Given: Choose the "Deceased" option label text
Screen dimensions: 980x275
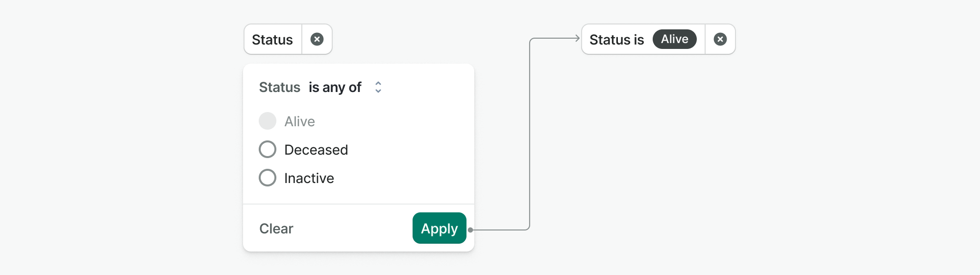Looking at the screenshot, I should click(x=316, y=150).
